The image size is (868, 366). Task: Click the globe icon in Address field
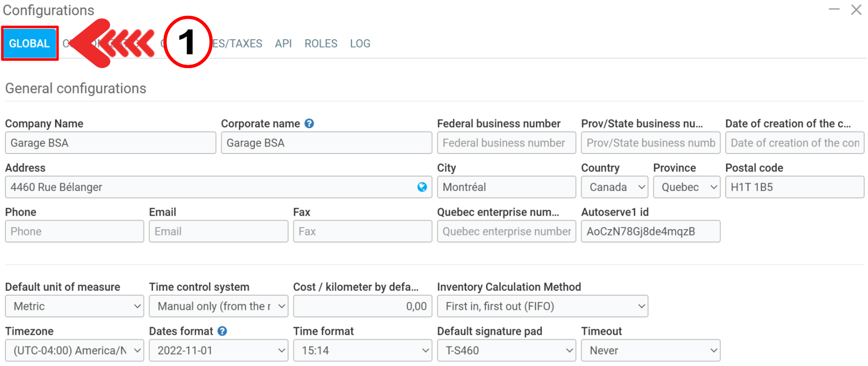(x=422, y=187)
